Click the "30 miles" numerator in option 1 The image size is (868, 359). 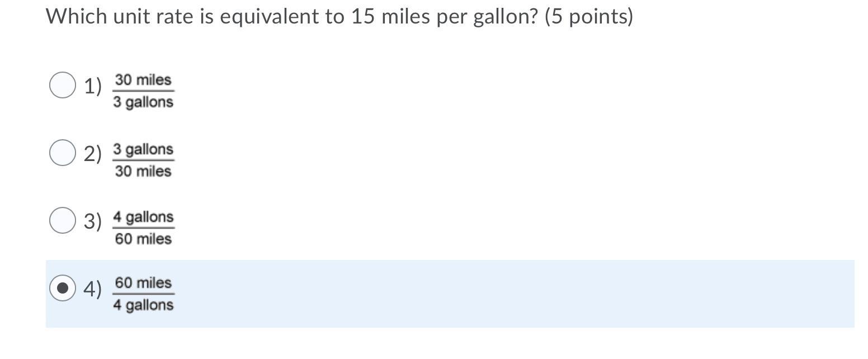coord(143,80)
